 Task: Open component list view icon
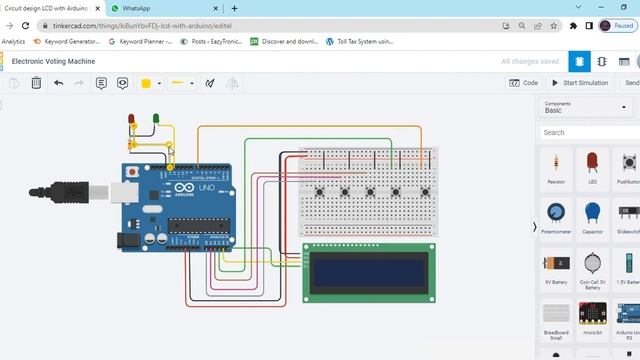[x=624, y=62]
